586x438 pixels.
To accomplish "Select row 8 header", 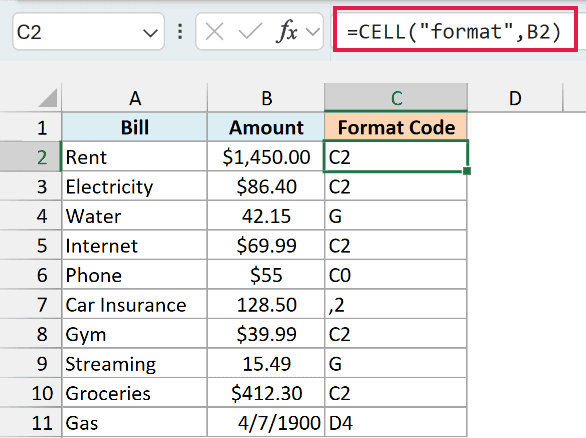I will pyautogui.click(x=31, y=334).
